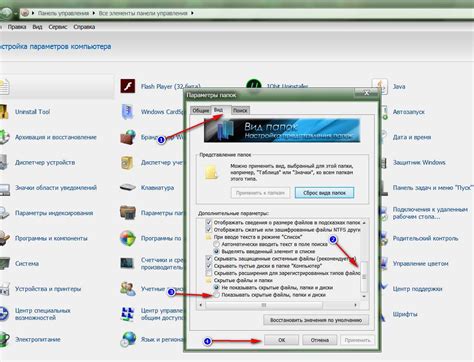Click the 'Сброс вида папок' button

[324, 193]
